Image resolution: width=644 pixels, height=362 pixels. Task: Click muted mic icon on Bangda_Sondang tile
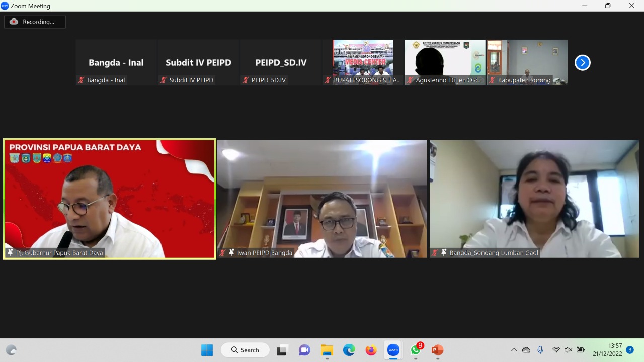(x=435, y=253)
